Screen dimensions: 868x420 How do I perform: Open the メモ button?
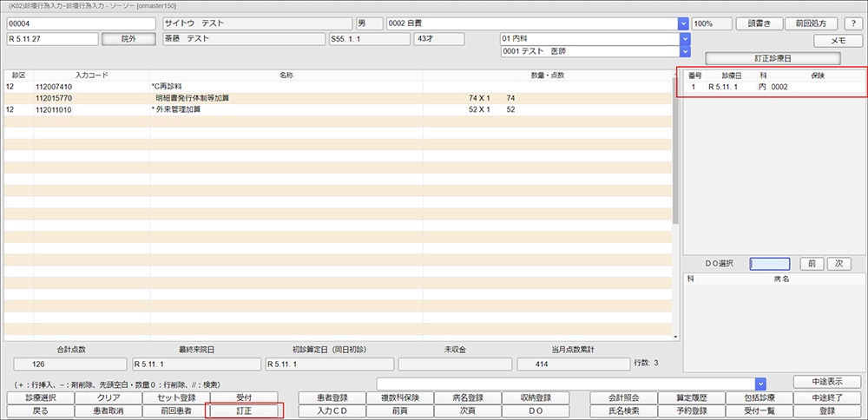tap(838, 41)
